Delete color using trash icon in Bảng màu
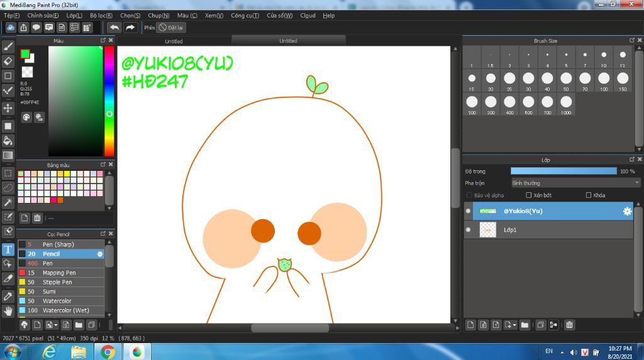Image resolution: width=644 pixels, height=360 pixels. pos(37,218)
